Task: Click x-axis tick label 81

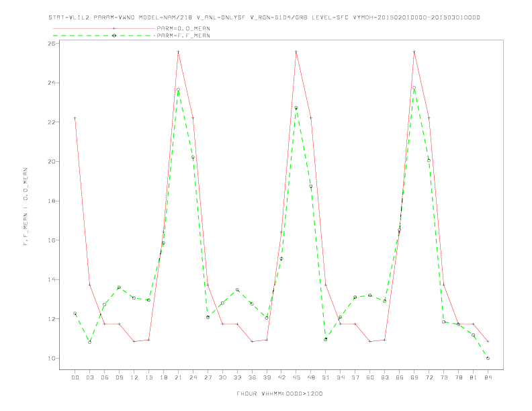Action: (474, 377)
